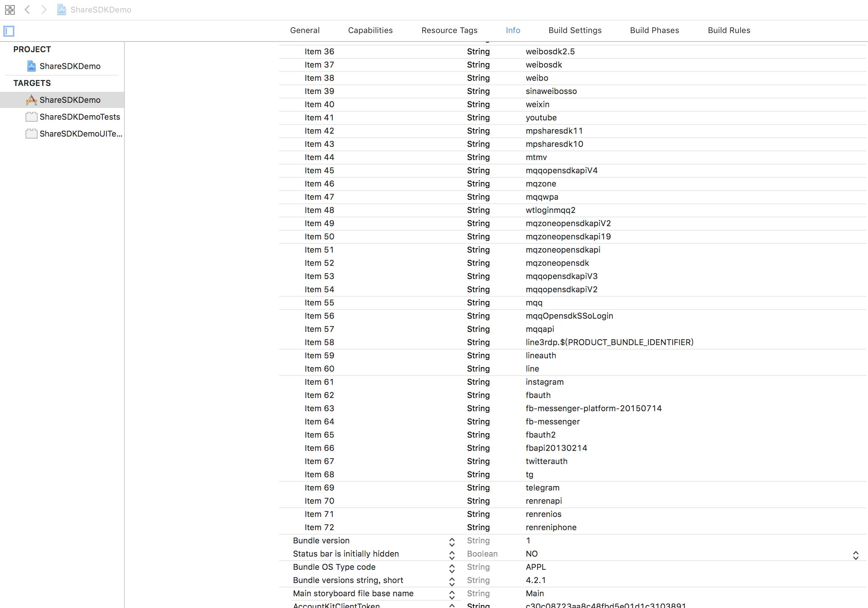Open Bundle OS Type code key stepper

pyautogui.click(x=452, y=568)
